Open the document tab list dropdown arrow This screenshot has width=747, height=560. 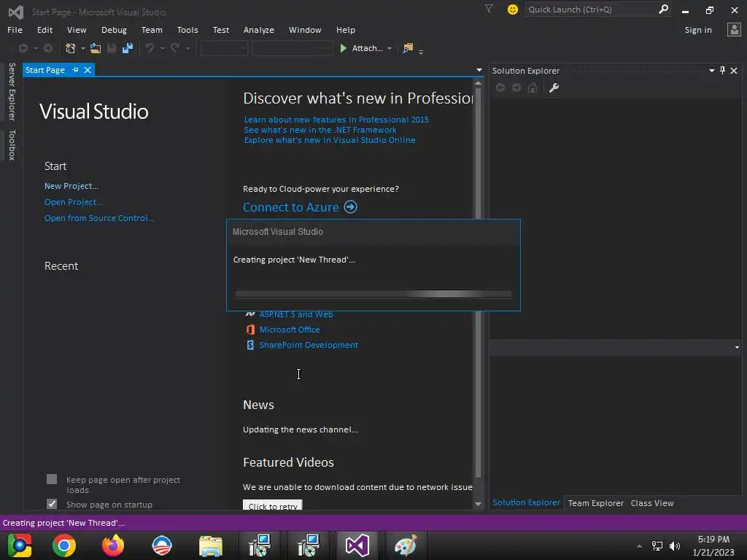(x=479, y=70)
